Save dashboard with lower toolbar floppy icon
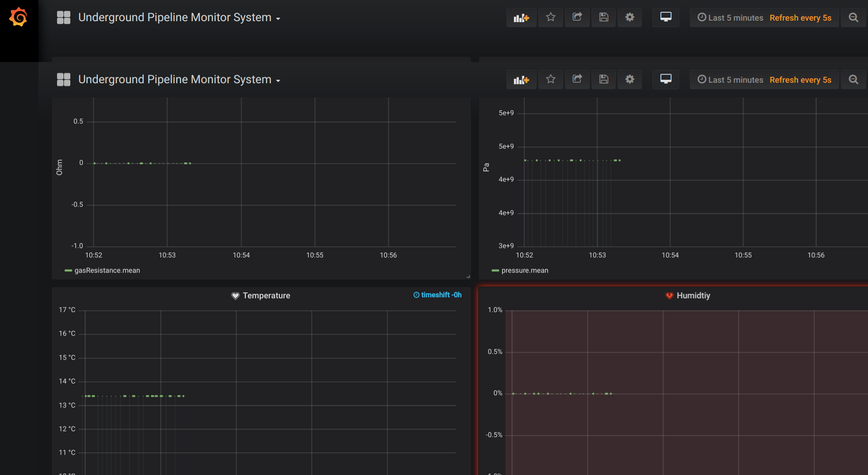 click(603, 79)
